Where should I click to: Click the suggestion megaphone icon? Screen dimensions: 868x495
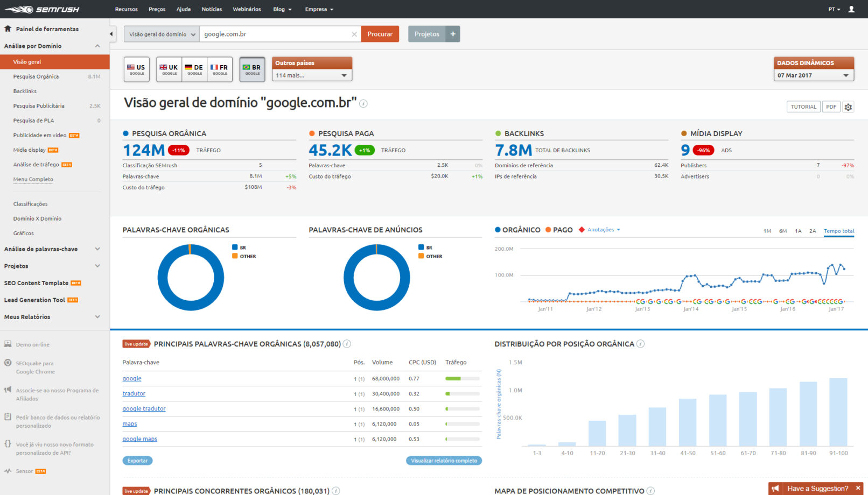click(775, 489)
